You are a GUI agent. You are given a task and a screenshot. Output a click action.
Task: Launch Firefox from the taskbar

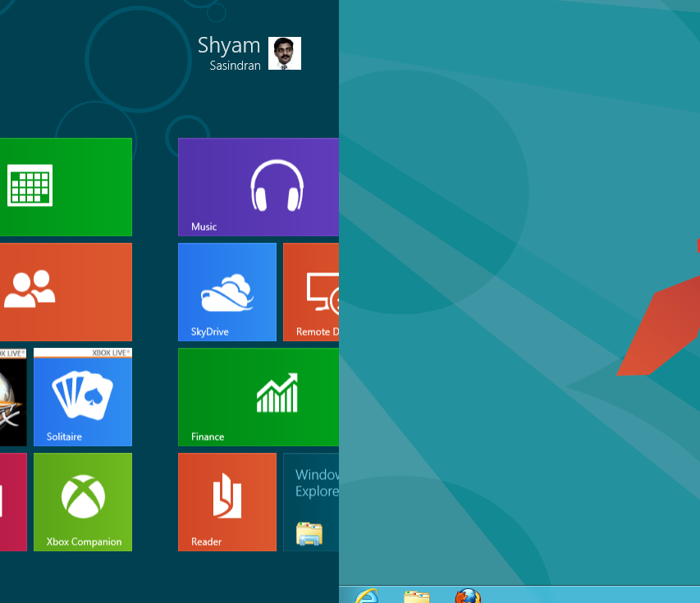[x=468, y=596]
